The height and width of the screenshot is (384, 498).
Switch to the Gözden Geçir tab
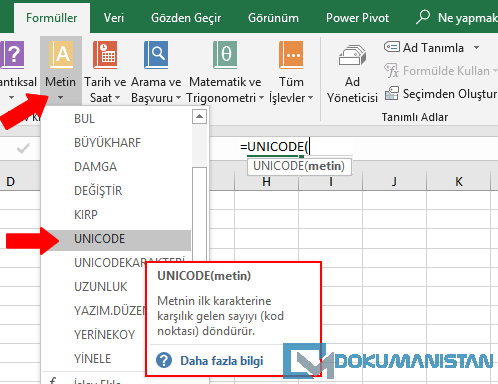pos(186,18)
